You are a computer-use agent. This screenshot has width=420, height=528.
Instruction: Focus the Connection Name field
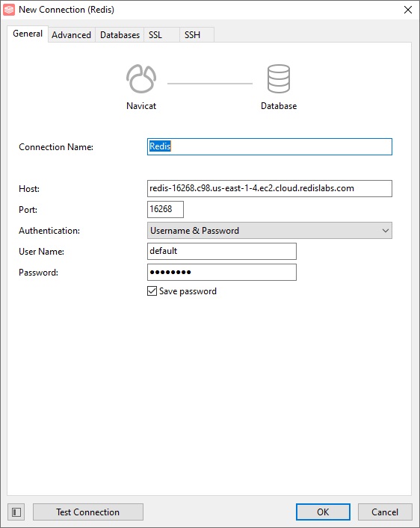pyautogui.click(x=270, y=147)
